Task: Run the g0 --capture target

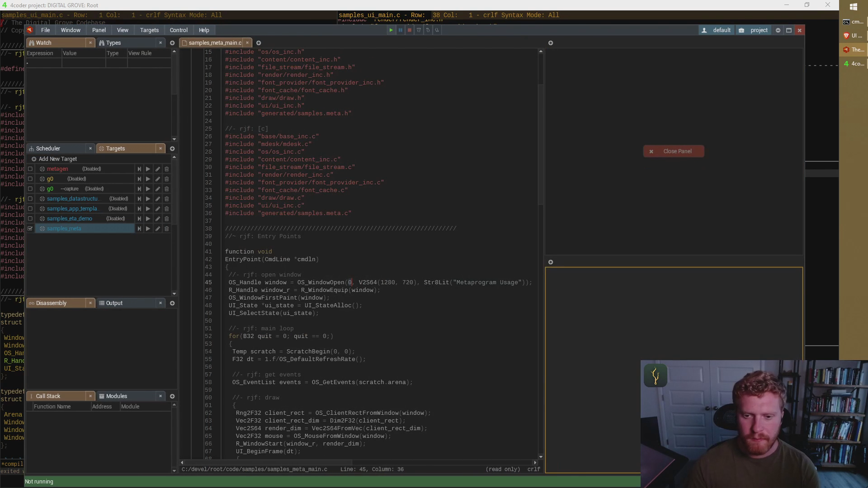Action: pyautogui.click(x=148, y=189)
